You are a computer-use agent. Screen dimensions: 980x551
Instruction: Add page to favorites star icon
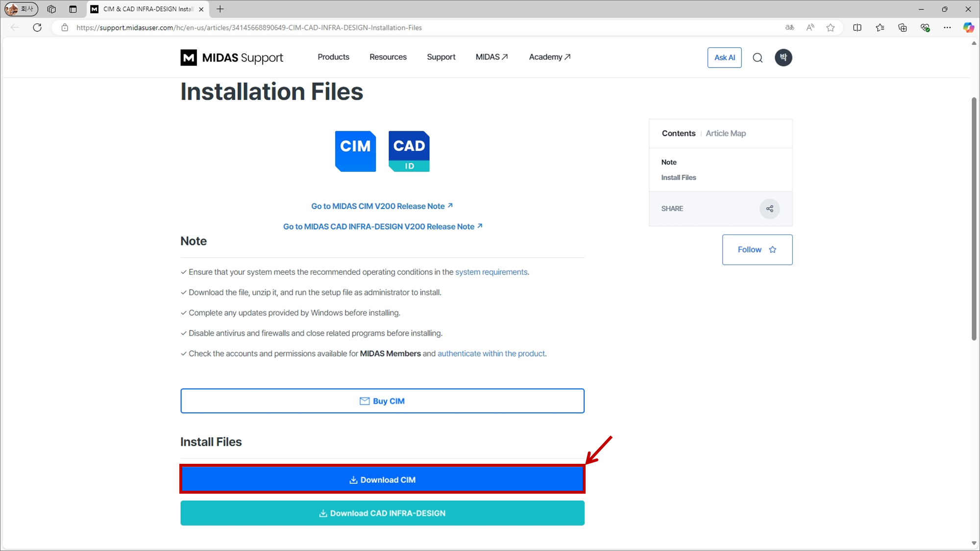(830, 27)
